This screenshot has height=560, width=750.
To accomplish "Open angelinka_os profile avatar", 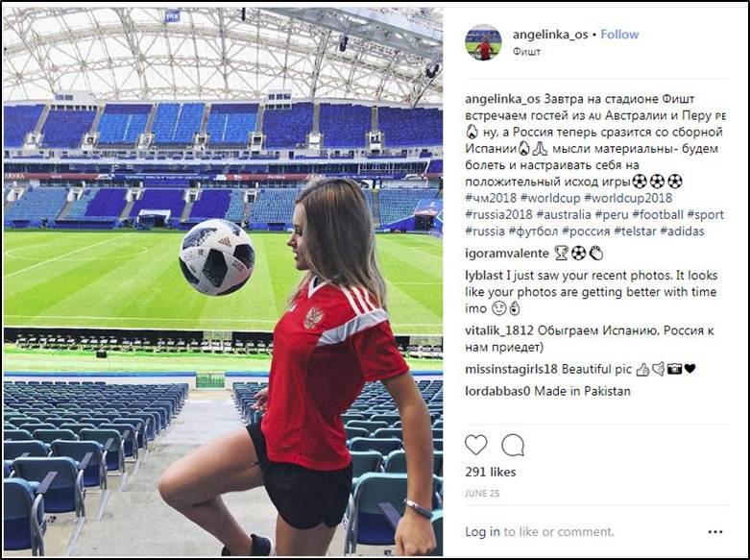I will tap(483, 42).
